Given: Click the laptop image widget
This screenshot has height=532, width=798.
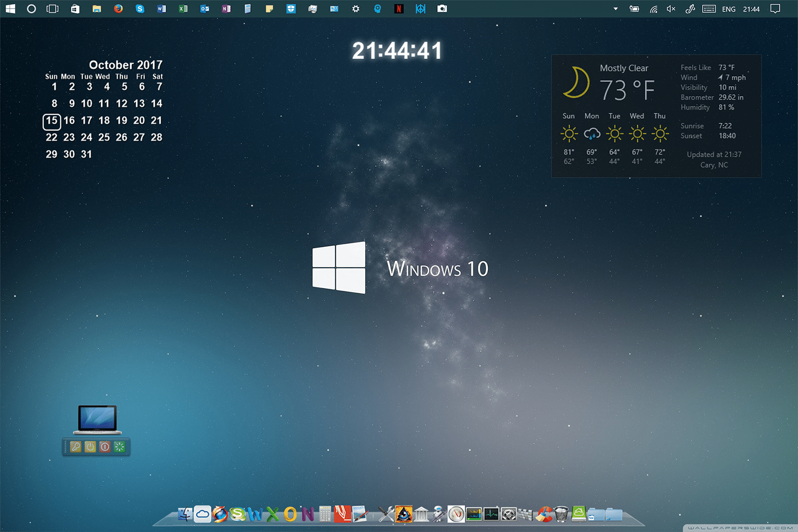Looking at the screenshot, I should pyautogui.click(x=97, y=419).
